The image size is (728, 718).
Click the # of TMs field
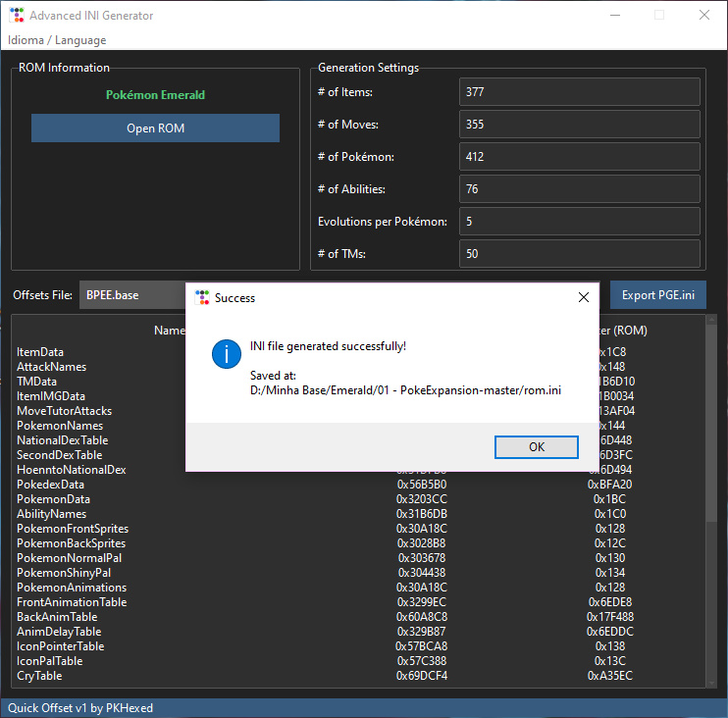[579, 254]
